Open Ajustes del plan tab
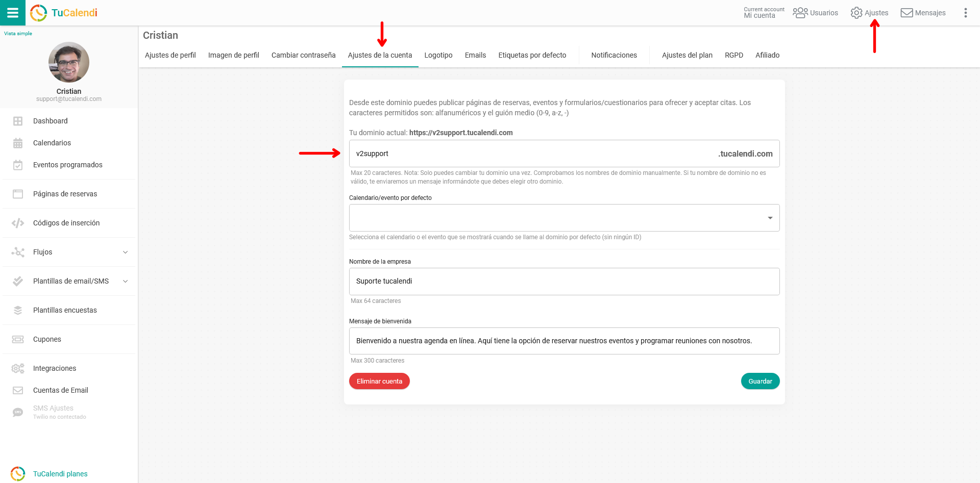980x483 pixels. point(687,55)
